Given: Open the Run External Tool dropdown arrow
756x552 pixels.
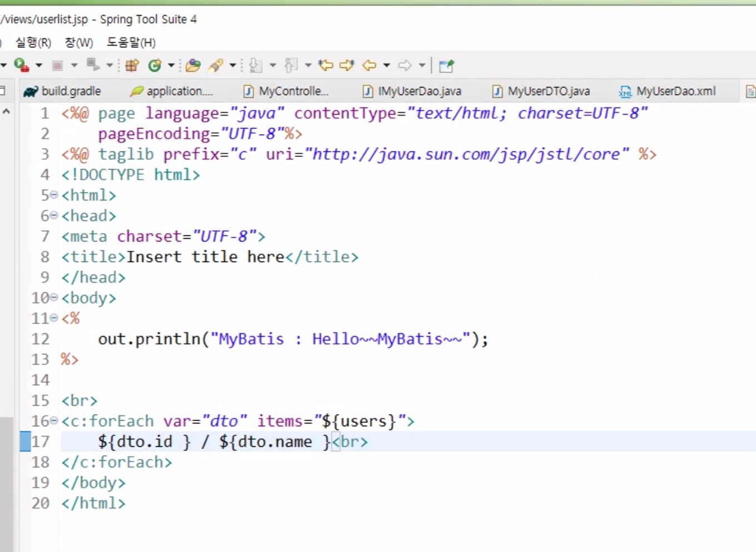Looking at the screenshot, I should tap(39, 65).
